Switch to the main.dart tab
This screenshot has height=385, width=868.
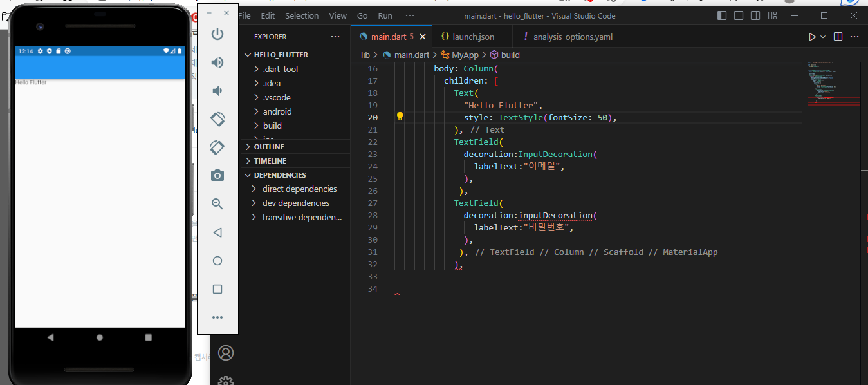(x=391, y=37)
